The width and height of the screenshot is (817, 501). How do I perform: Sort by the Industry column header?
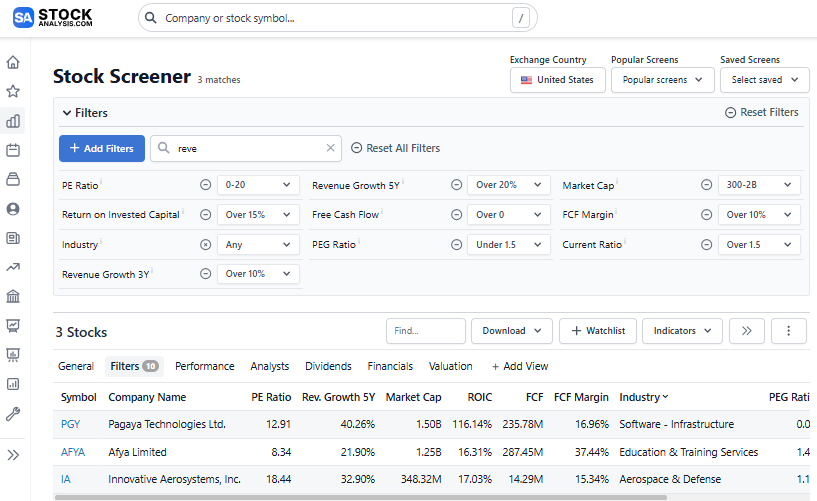(x=643, y=397)
